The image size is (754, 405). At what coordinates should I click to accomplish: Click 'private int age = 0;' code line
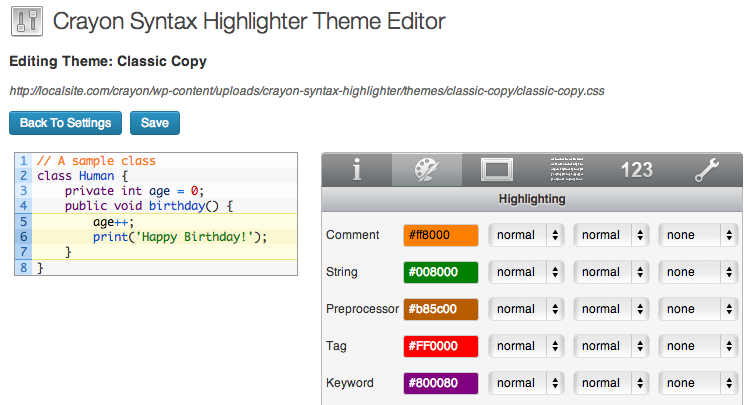pos(135,191)
